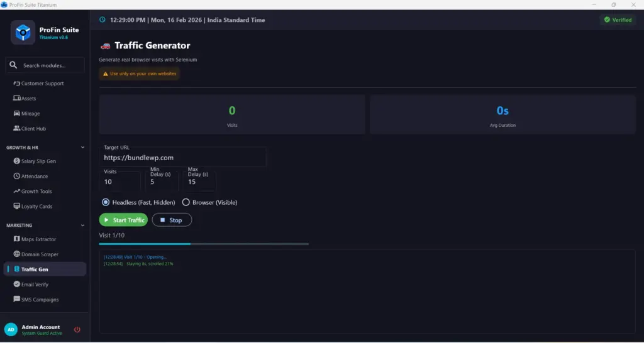
Task: Click the Salary Slip Gen dollar icon
Action: click(17, 161)
